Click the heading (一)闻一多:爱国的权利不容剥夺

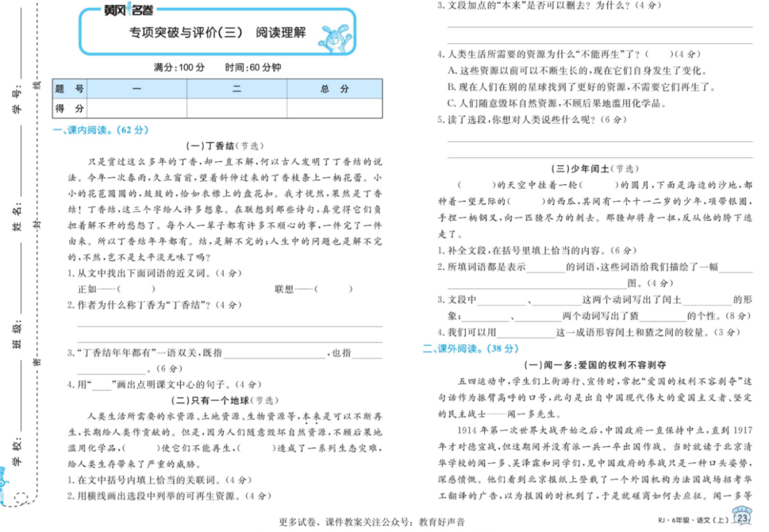tap(595, 365)
